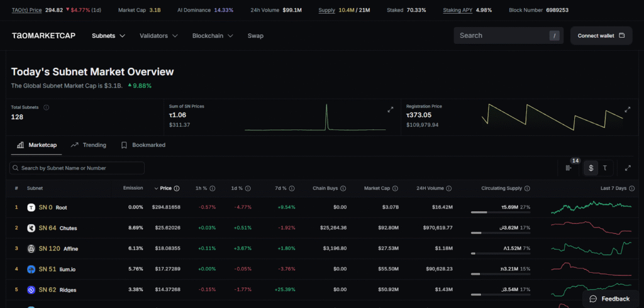Image resolution: width=644 pixels, height=308 pixels.
Task: Open the Subnets dropdown menu
Action: [108, 36]
